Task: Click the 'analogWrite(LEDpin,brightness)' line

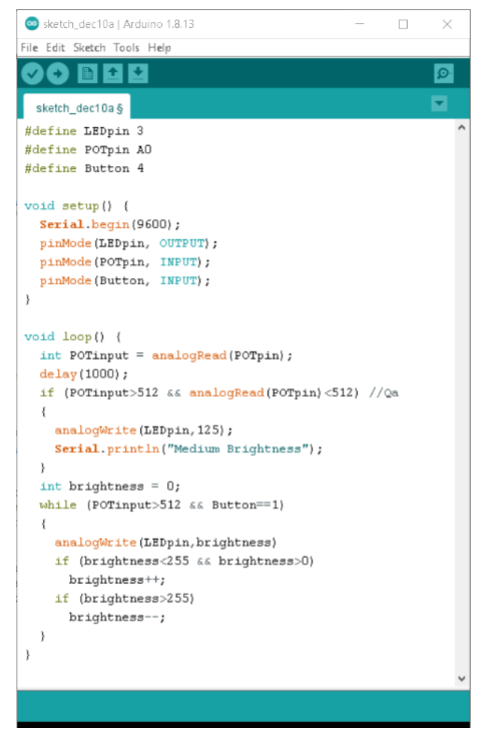Action: (x=165, y=543)
